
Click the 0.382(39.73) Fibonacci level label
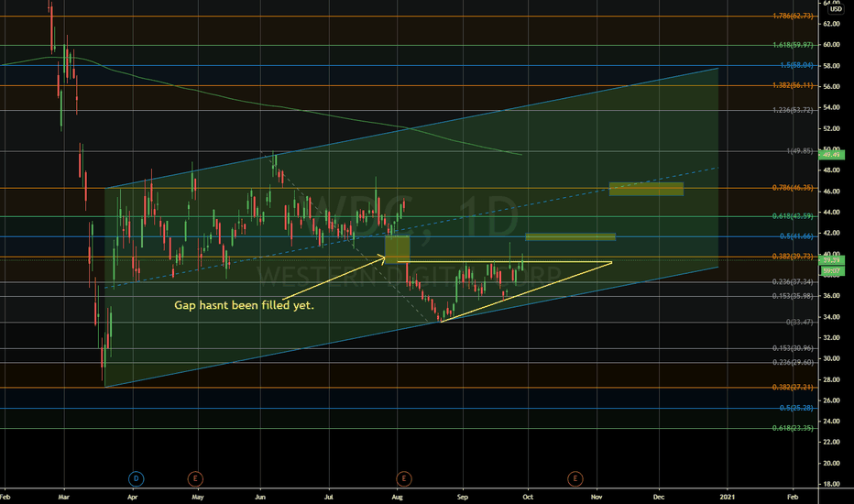(793, 257)
